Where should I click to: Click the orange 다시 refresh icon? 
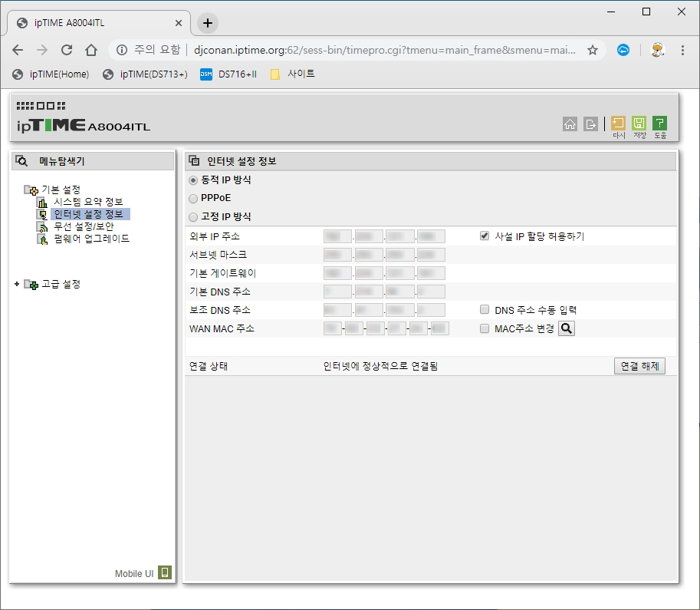618,124
